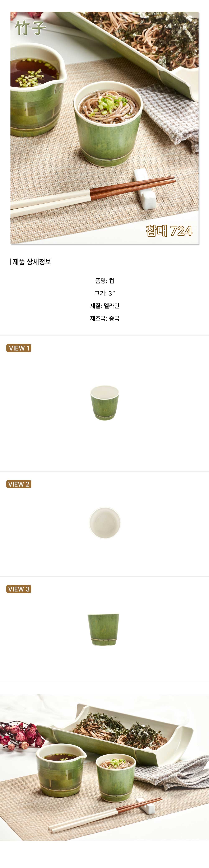Viewport: 209px width, 868px height.
Task: Click the 제조국: 중국 origin line
Action: click(104, 318)
